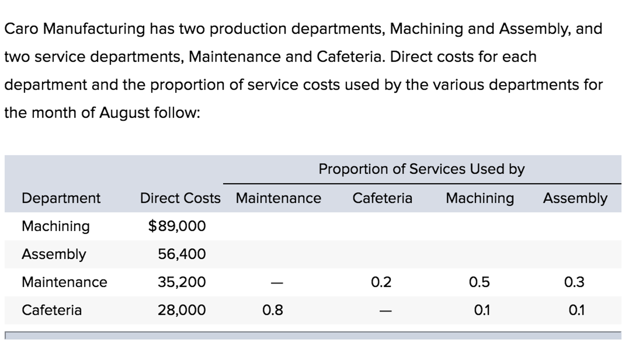Click the horizontal scrollbar below the table

click(x=313, y=336)
